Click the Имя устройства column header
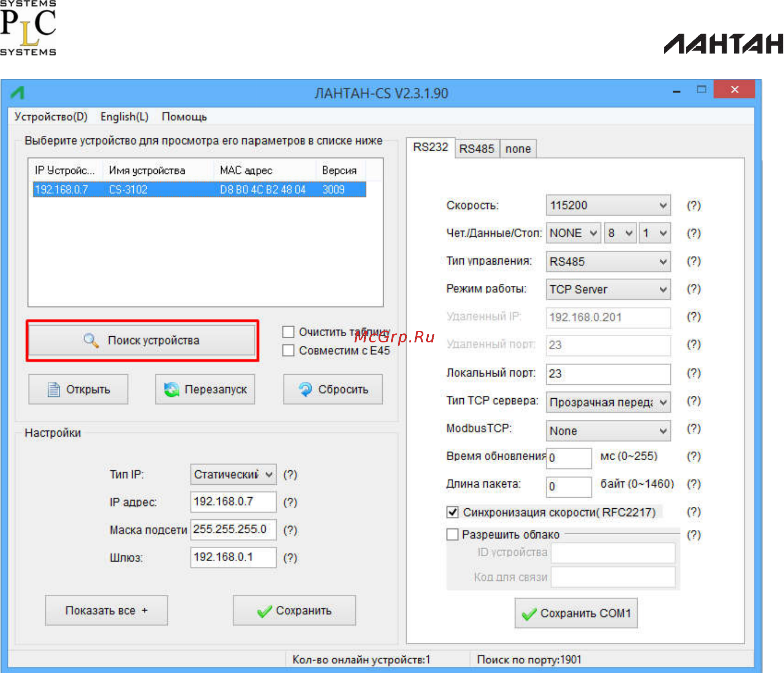This screenshot has height=673, width=784. (x=159, y=170)
